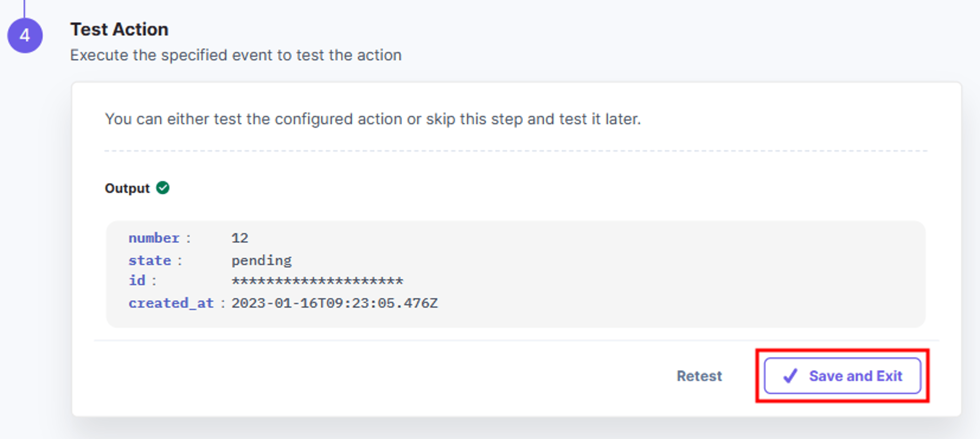Select the pending state value
The width and height of the screenshot is (980, 439).
click(x=262, y=260)
